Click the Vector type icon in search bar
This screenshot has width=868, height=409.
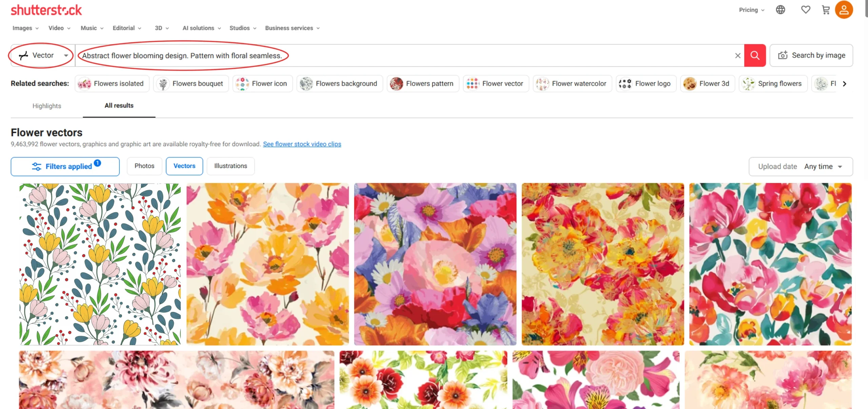[x=23, y=55]
